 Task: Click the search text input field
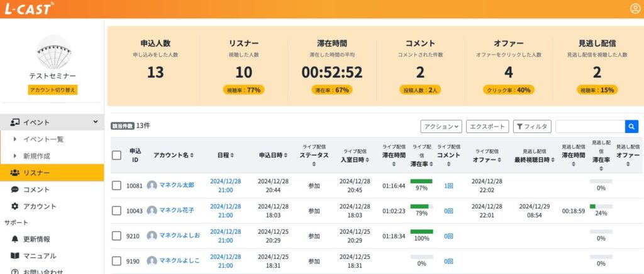pyautogui.click(x=589, y=127)
